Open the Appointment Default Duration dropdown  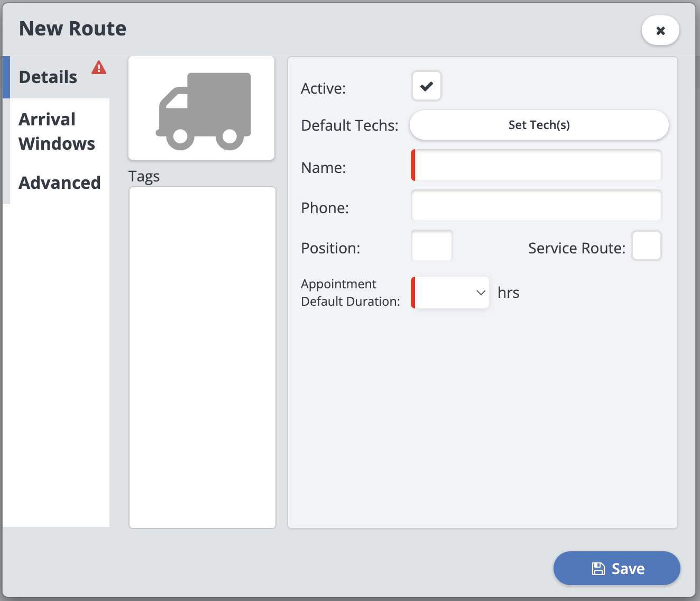[450, 293]
